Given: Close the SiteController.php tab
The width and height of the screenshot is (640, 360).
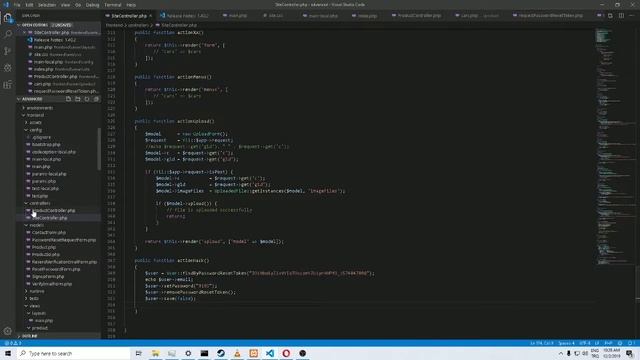Looking at the screenshot, I should (151, 16).
